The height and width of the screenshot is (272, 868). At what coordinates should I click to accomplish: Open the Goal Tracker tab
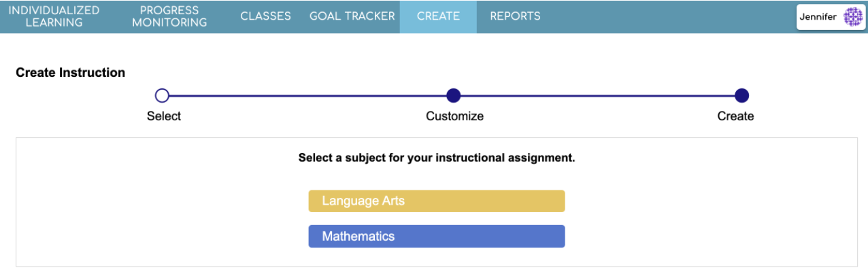click(352, 16)
